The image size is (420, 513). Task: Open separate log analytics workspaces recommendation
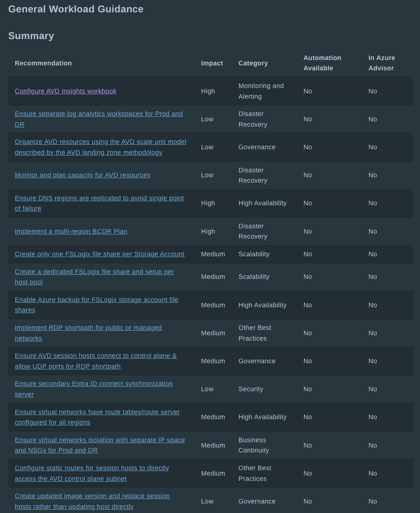coord(99,114)
